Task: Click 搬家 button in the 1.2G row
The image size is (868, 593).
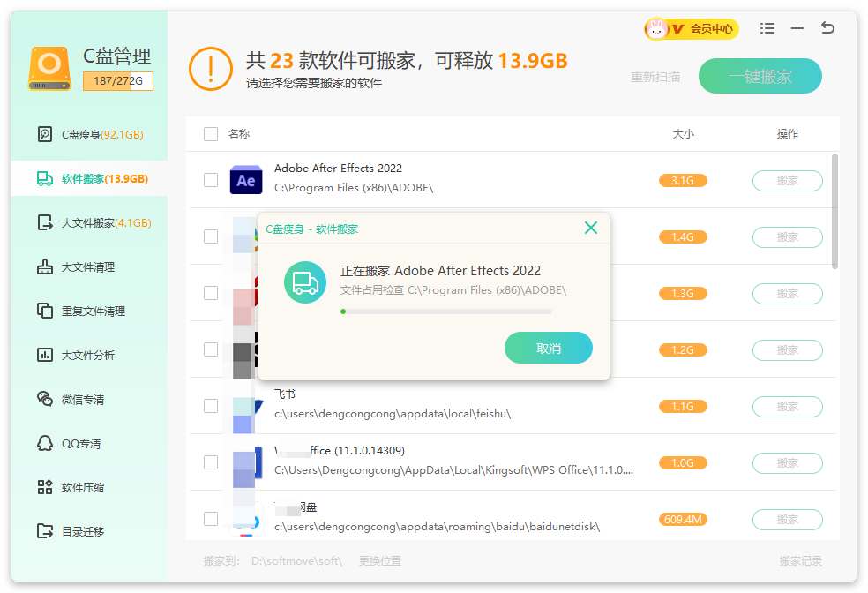Action: (x=787, y=350)
